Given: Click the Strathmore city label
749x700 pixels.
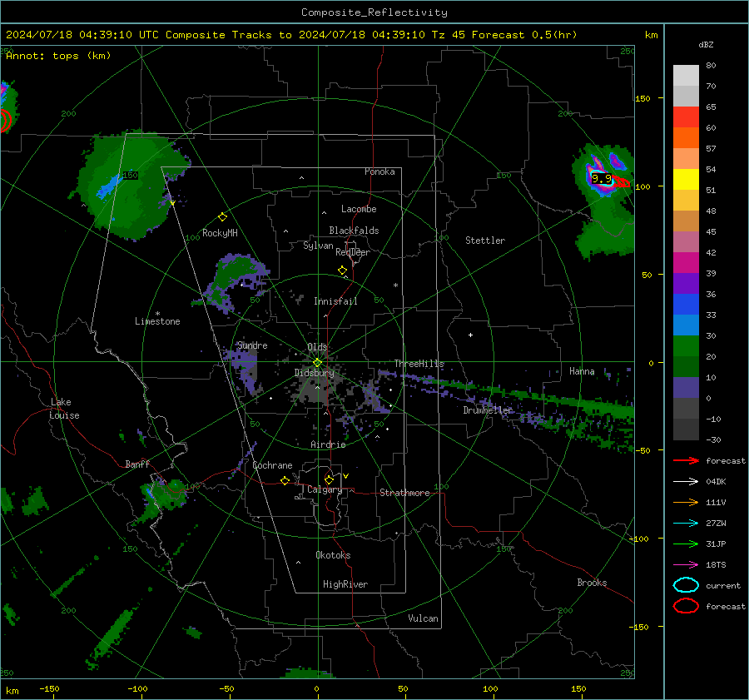Looking at the screenshot, I should (x=404, y=493).
